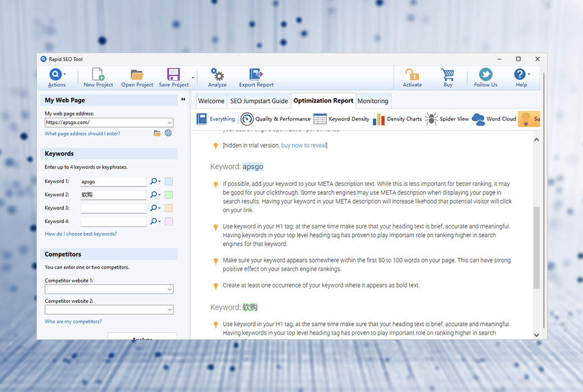
Task: Click 'What page address should I enter?' link
Action: (82, 134)
